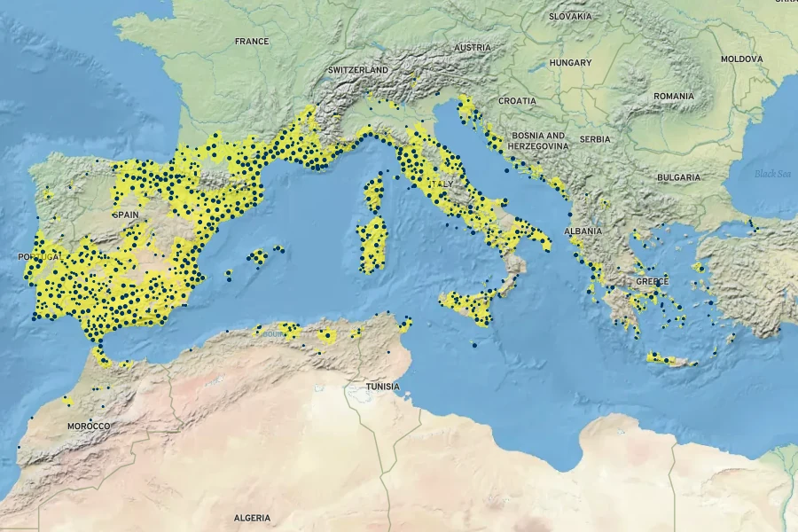798x532 pixels.
Task: Click the HUNGARY label
Action: (x=570, y=63)
